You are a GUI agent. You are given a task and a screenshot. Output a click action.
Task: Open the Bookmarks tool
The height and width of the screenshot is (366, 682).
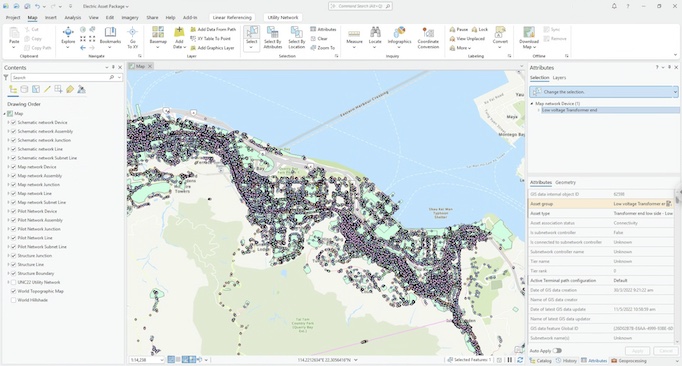coord(110,36)
